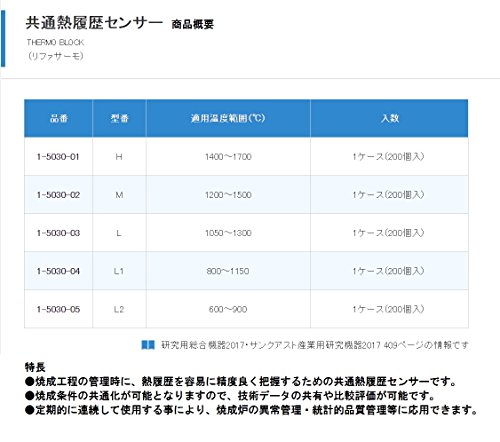Click the catalog page 409 reference text
The height and width of the screenshot is (442, 500).
(315, 345)
